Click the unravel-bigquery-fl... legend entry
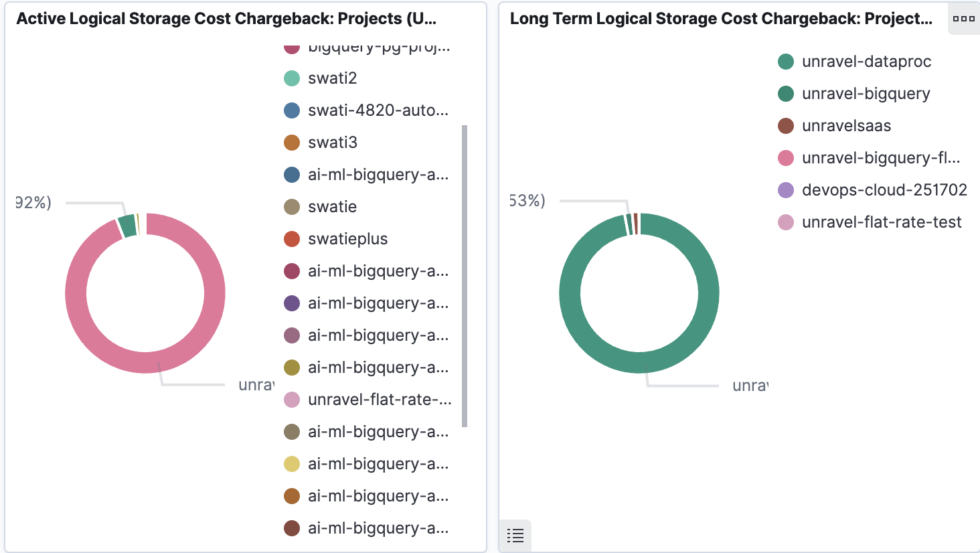 881,158
